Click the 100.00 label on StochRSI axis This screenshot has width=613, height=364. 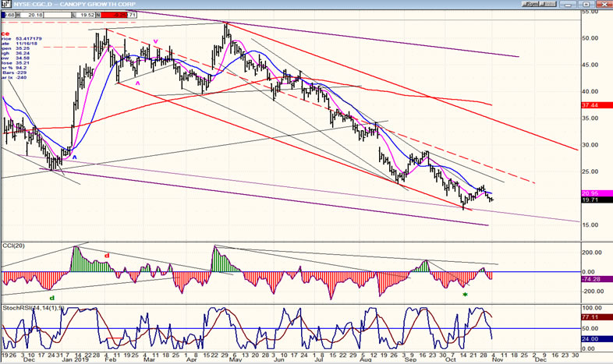592,309
